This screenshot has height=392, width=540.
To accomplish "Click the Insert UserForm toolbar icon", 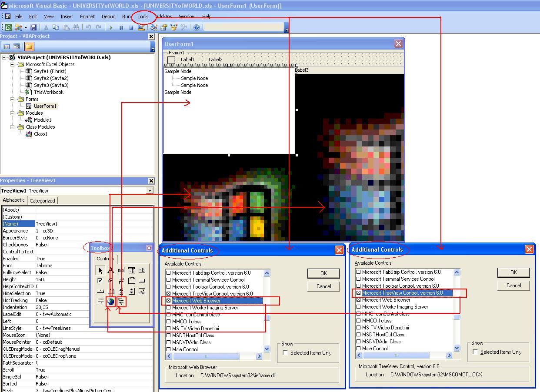I will 18,27.
